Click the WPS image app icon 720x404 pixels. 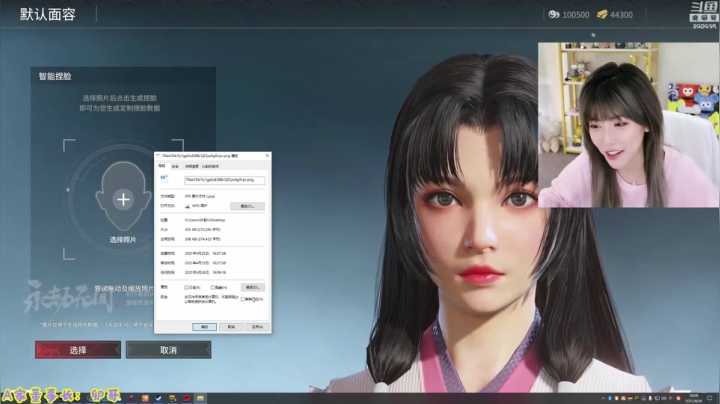click(x=187, y=206)
